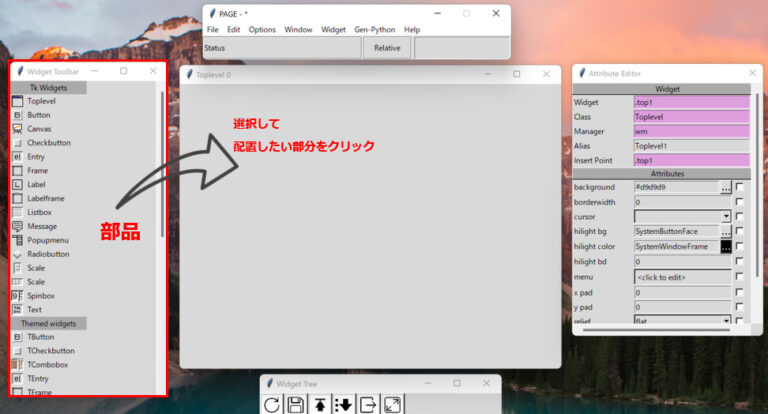Toggle the checkbox in the menu attribute row
Viewport: 768px width, 414px height.
click(740, 277)
